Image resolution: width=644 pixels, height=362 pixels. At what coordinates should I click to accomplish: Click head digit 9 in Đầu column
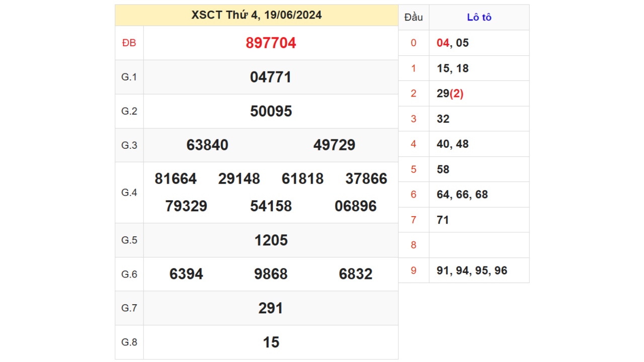[x=414, y=270]
